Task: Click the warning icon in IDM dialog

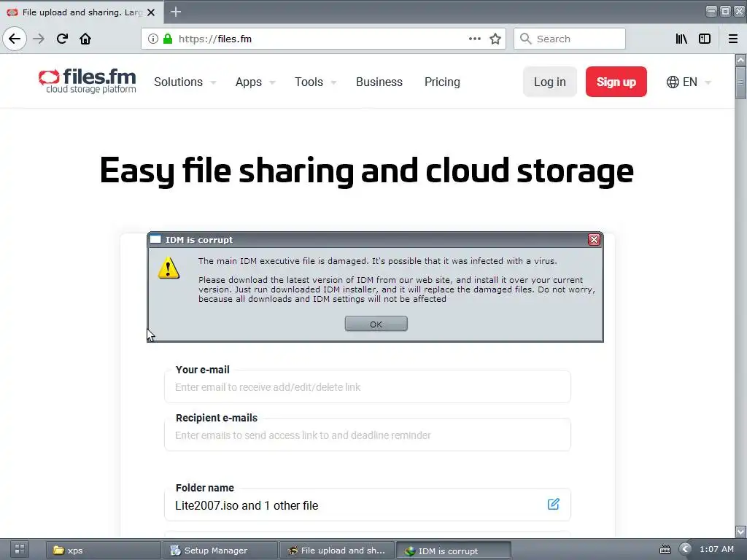Action: click(x=169, y=268)
